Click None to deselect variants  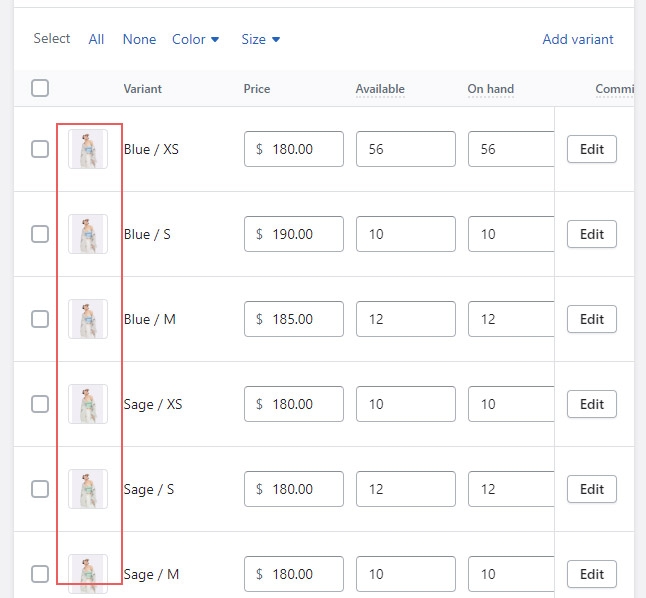pos(139,39)
